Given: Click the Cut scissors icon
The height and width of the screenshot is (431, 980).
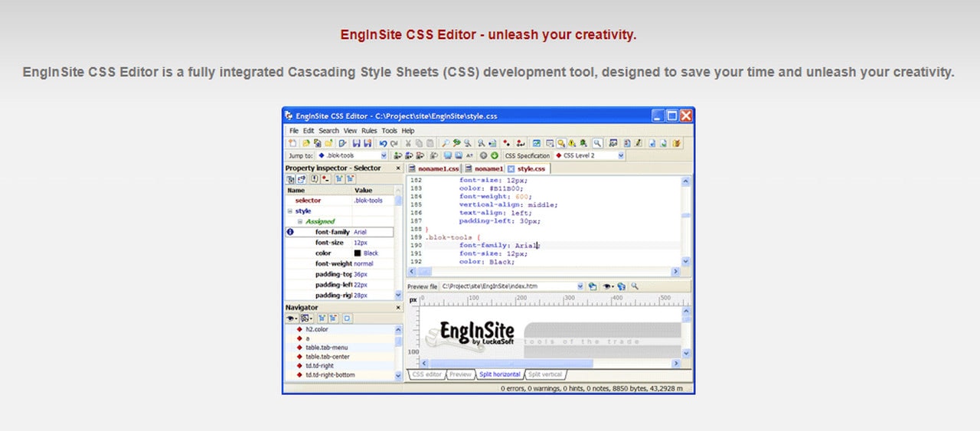Looking at the screenshot, I should 408,143.
